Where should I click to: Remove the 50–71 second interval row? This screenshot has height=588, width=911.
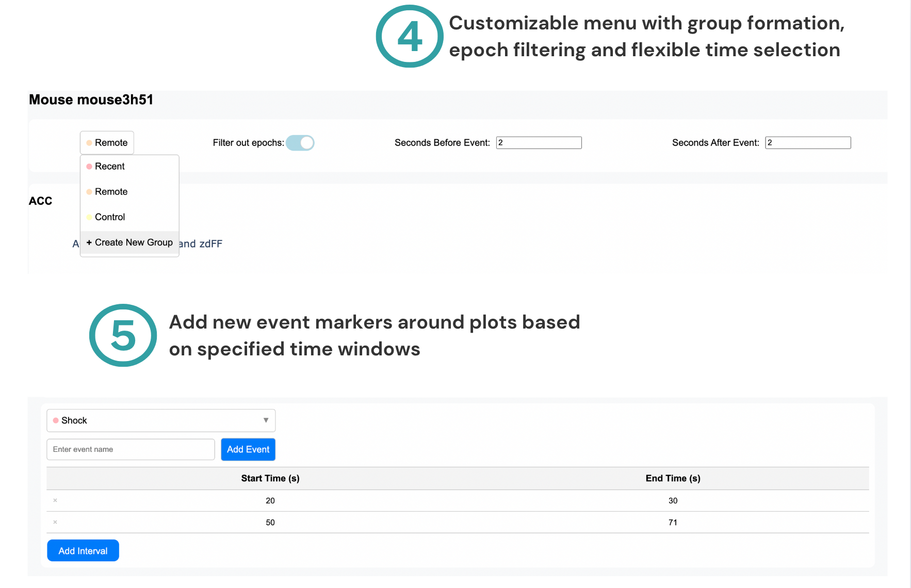tap(55, 522)
